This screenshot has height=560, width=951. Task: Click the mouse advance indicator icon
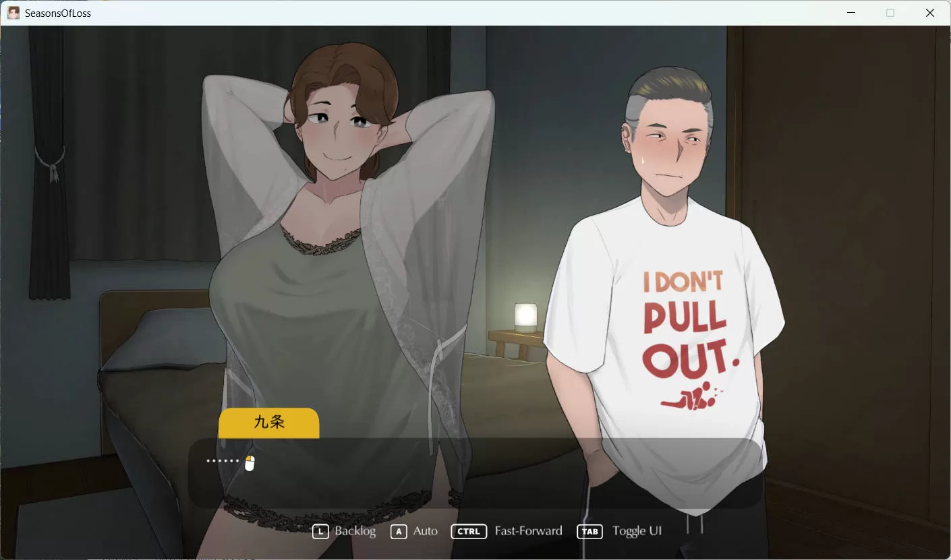click(x=250, y=463)
